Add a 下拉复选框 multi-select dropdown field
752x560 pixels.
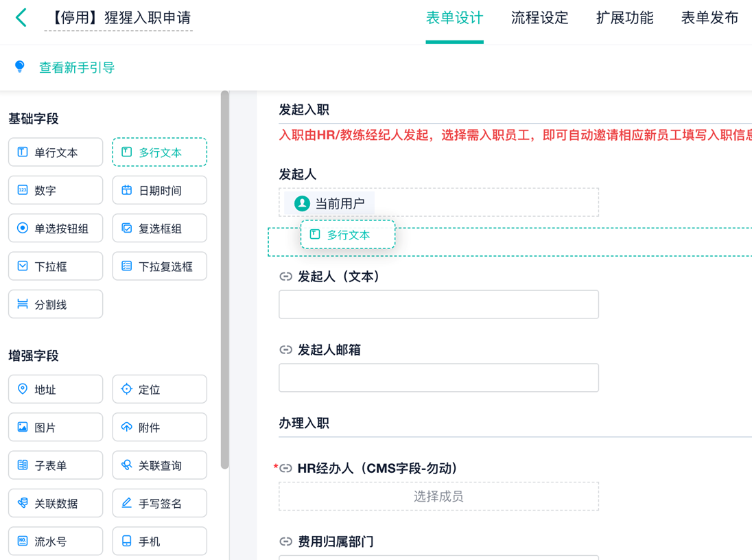click(x=159, y=266)
